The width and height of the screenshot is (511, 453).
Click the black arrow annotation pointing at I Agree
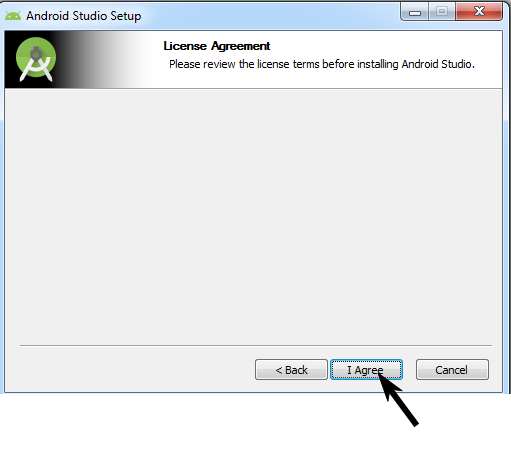click(x=398, y=400)
